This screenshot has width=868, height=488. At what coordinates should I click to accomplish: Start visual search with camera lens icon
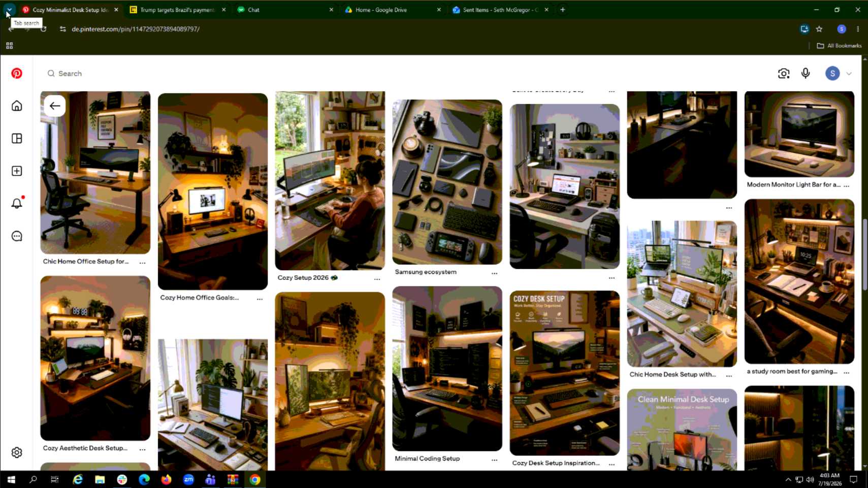coord(784,74)
